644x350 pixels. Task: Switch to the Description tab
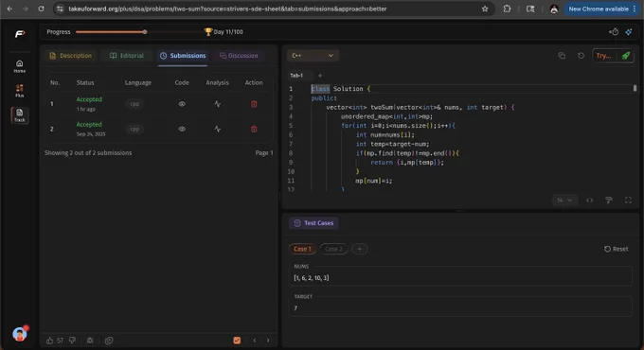(x=71, y=56)
